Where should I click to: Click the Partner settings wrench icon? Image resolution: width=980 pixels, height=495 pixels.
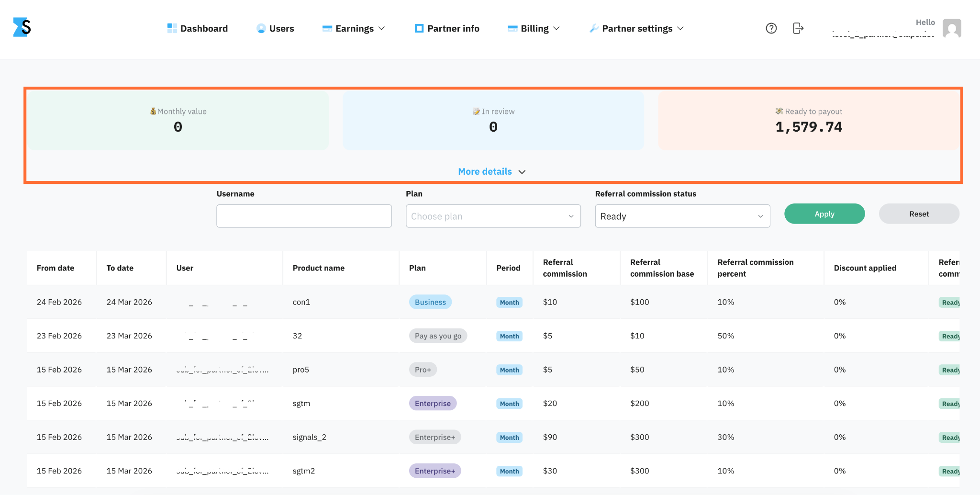(594, 28)
